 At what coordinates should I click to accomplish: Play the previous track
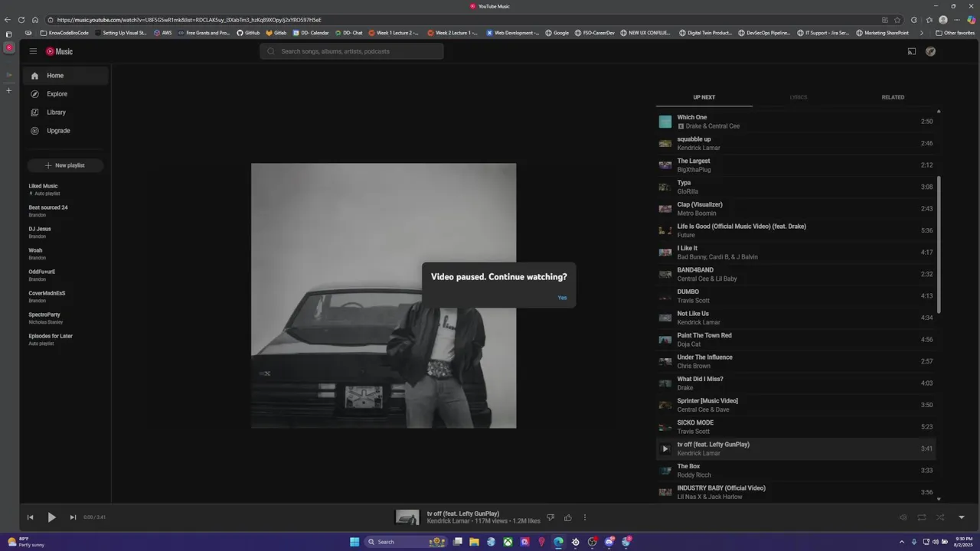point(30,517)
